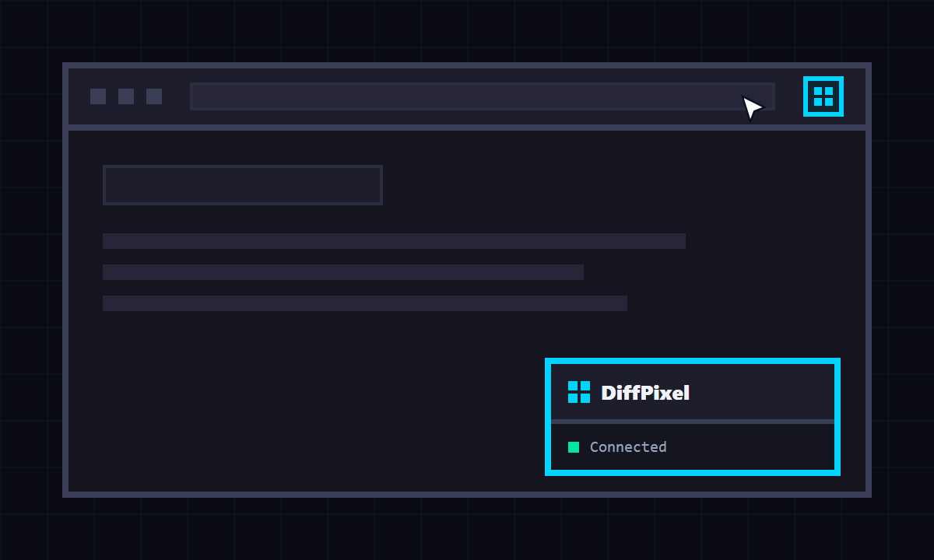Select the DiffPixel title text

[x=645, y=393]
